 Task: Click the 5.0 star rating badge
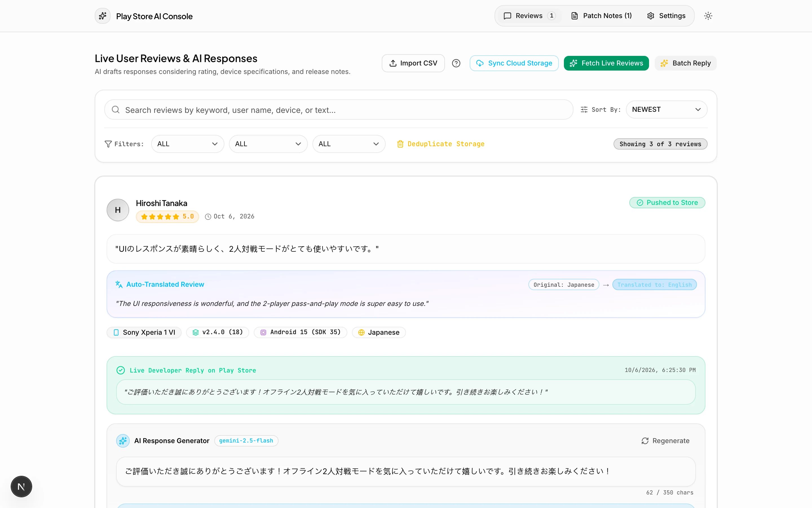pyautogui.click(x=167, y=216)
